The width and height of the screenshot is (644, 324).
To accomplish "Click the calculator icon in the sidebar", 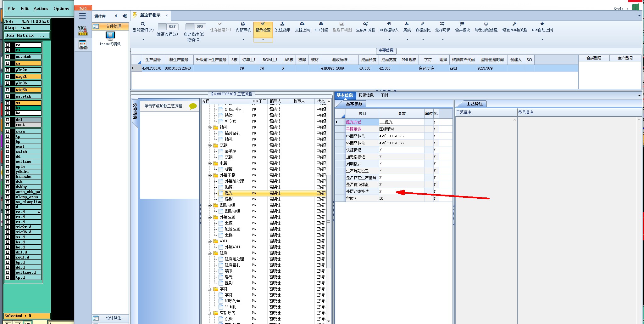I will pyautogui.click(x=83, y=45).
